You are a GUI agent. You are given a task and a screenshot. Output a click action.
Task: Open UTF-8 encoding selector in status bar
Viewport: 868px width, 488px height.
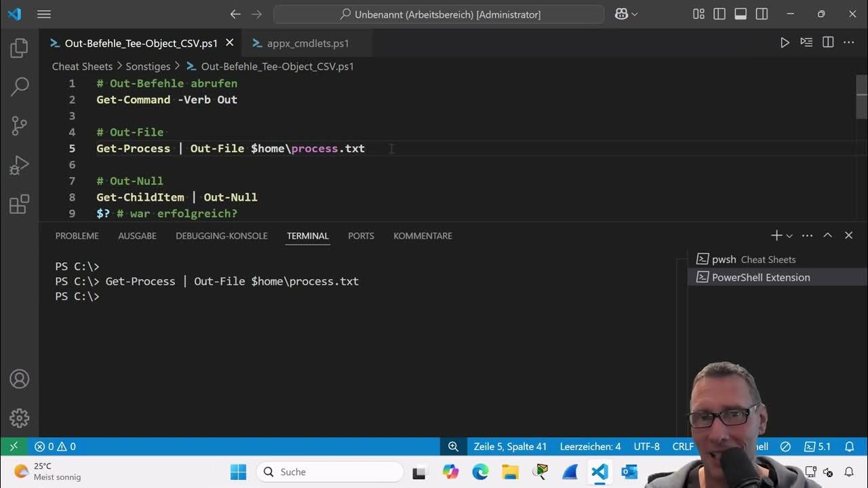pyautogui.click(x=646, y=446)
